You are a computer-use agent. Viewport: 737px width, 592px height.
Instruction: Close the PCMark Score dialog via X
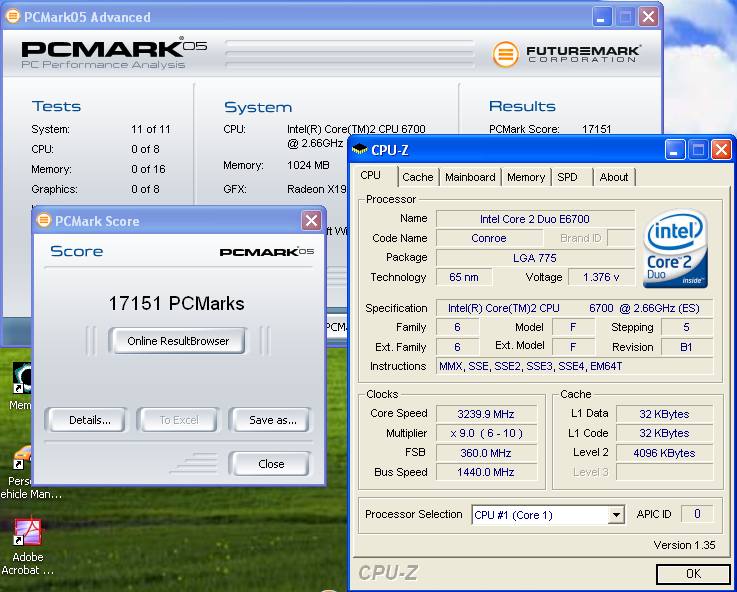(311, 220)
